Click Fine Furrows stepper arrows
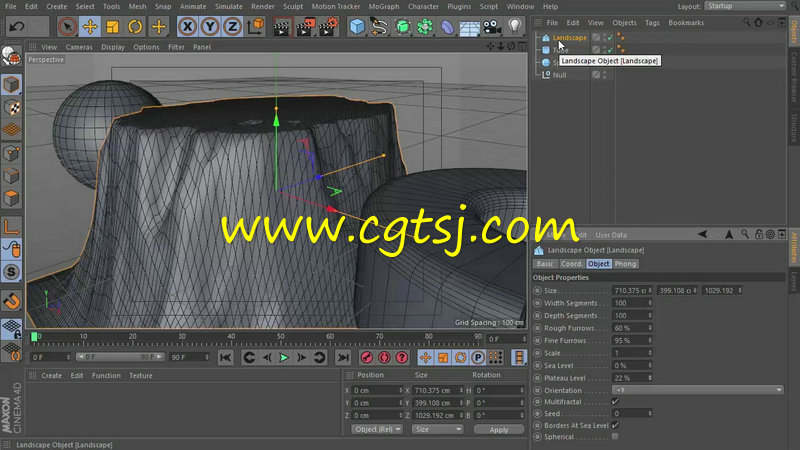This screenshot has height=450, width=800. [650, 340]
